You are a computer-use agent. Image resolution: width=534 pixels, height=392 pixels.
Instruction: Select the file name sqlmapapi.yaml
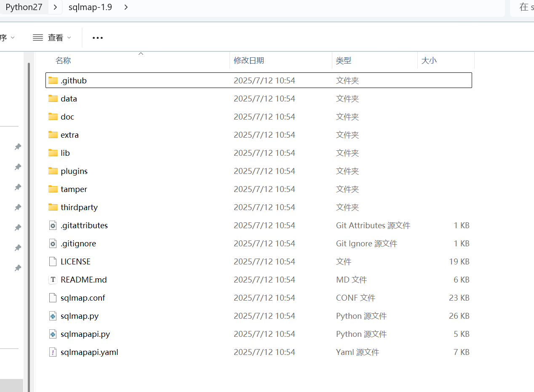click(x=89, y=352)
